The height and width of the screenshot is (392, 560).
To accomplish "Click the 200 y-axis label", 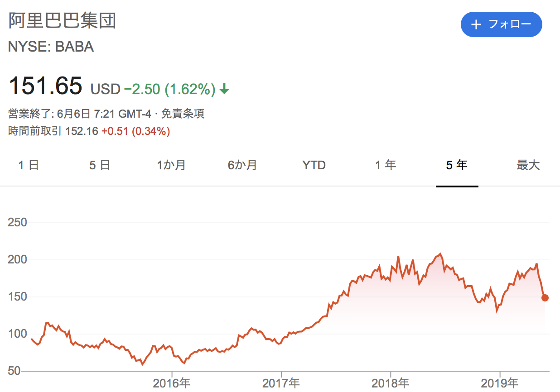I will click(x=18, y=260).
